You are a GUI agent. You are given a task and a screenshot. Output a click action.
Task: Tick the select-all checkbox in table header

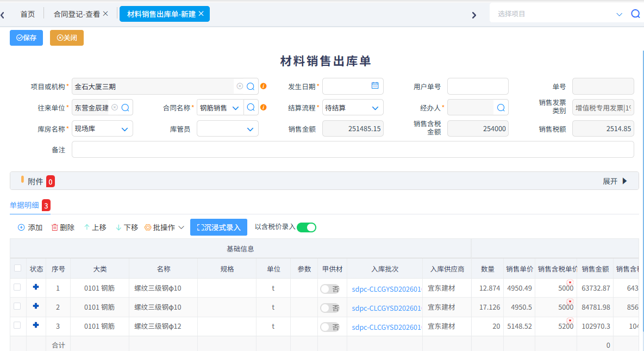point(17,268)
